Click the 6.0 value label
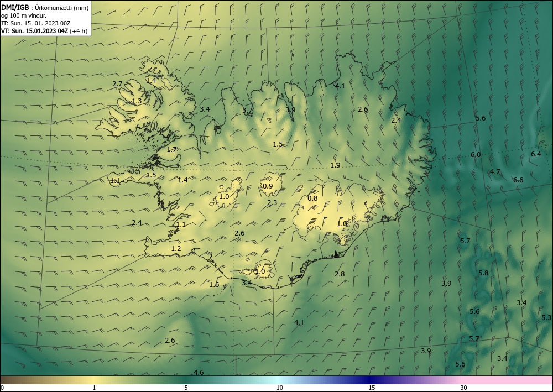This screenshot has height=392, width=553. tap(476, 154)
